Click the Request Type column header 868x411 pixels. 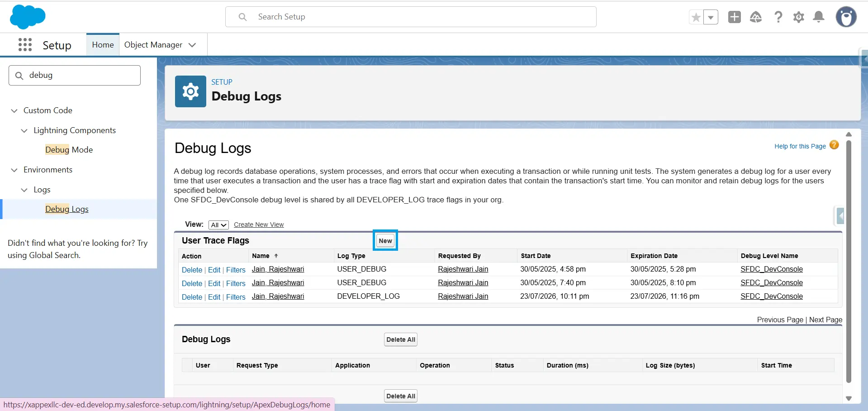coord(257,365)
